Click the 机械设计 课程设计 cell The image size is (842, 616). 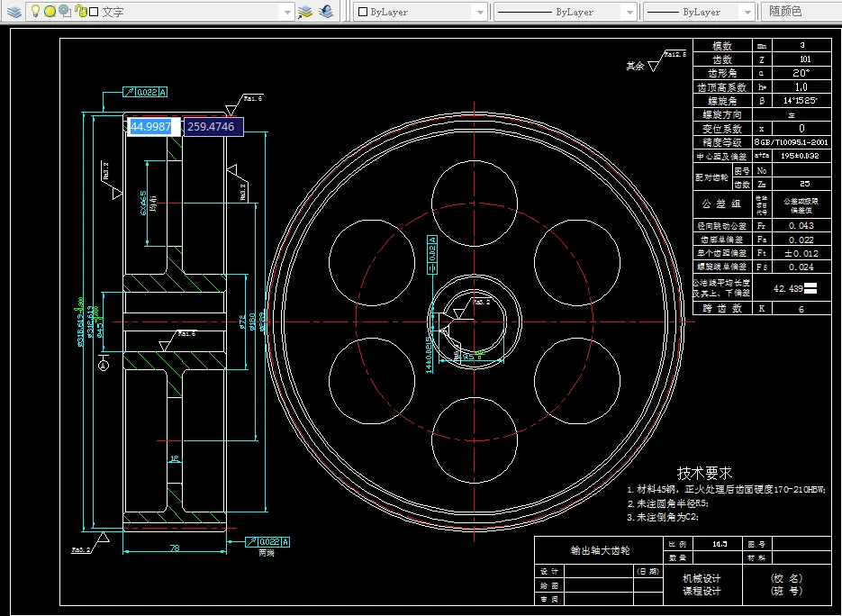pyautogui.click(x=702, y=584)
